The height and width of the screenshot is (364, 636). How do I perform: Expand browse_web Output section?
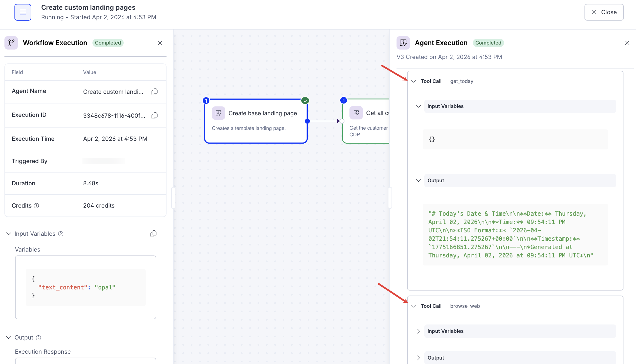(418, 358)
